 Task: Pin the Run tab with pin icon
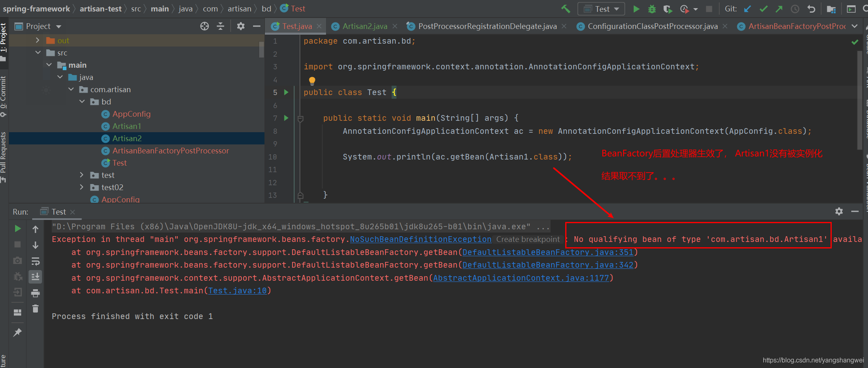click(x=18, y=333)
